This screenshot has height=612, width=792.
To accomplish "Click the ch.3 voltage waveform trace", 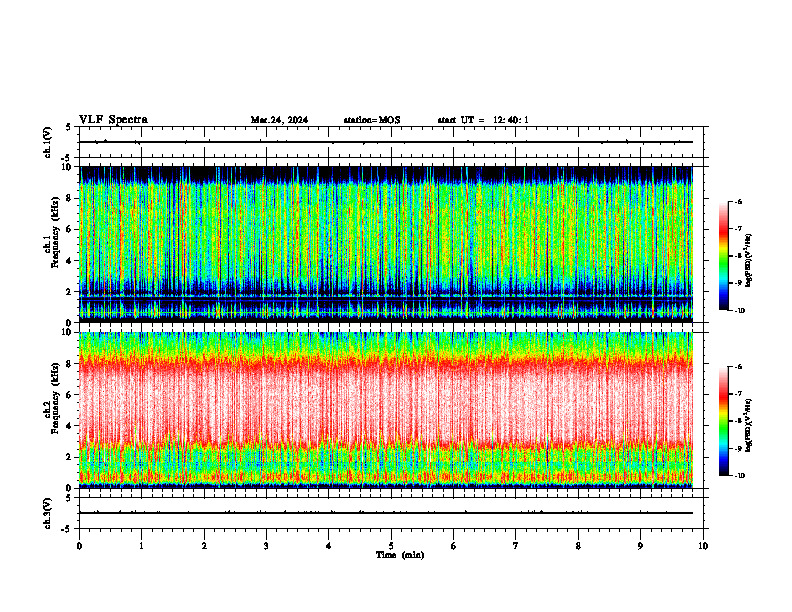I will coord(386,513).
